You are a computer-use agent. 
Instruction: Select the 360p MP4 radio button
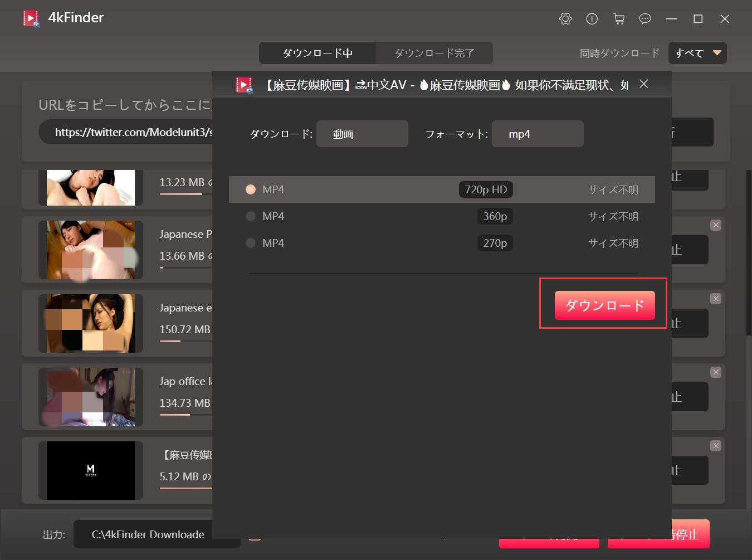pos(251,216)
